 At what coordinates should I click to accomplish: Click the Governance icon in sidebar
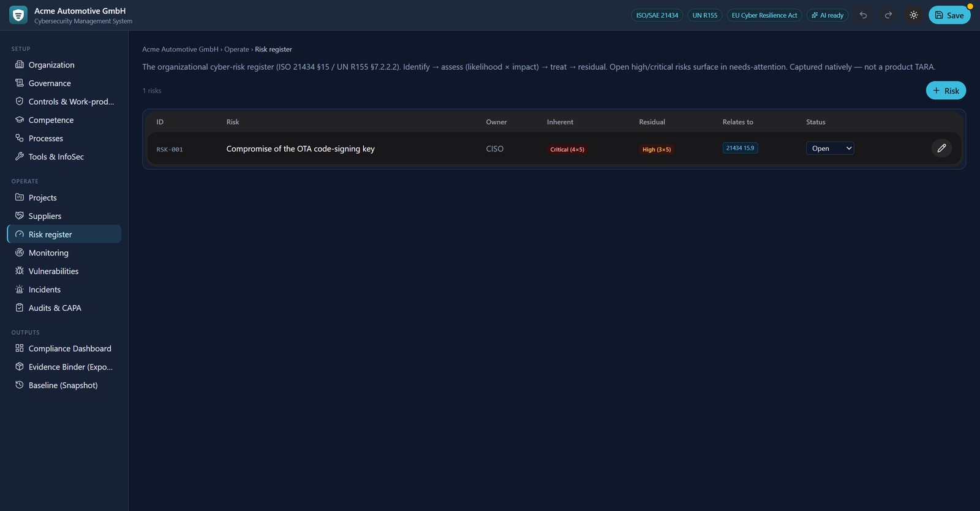pyautogui.click(x=20, y=83)
